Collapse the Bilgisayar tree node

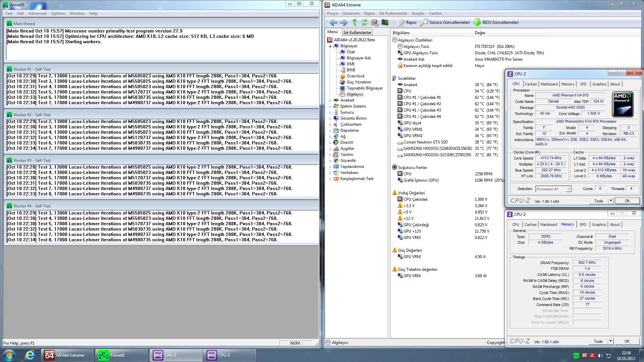click(x=330, y=46)
